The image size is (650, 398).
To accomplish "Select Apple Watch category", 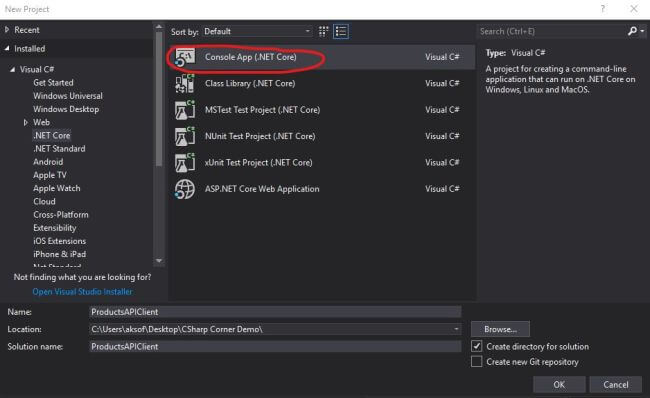I will point(57,188).
